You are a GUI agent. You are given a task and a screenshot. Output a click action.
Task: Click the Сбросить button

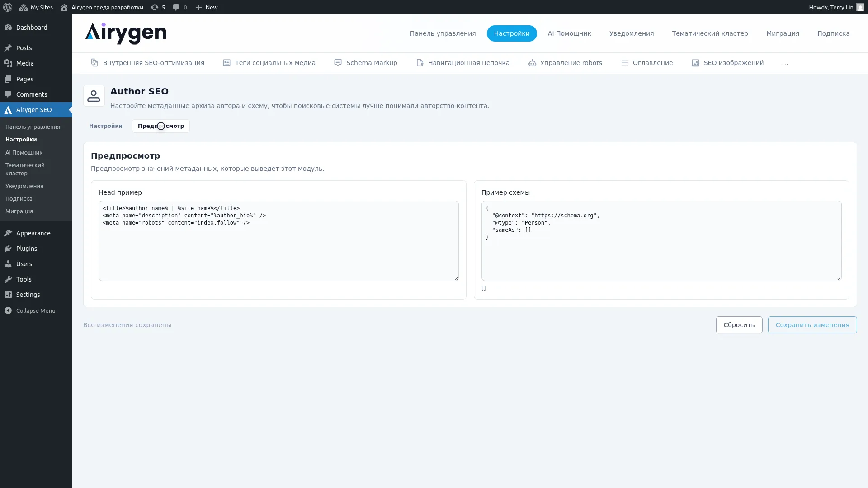coord(739,325)
